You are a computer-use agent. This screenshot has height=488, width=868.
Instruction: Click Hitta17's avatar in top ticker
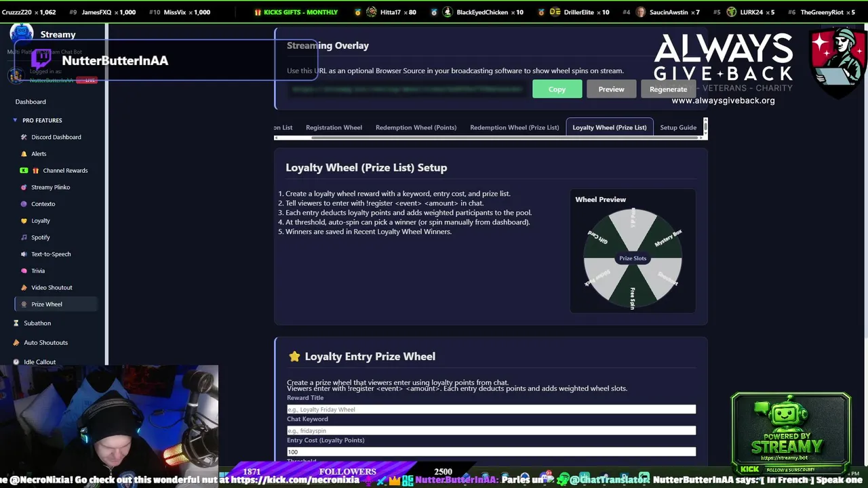372,12
